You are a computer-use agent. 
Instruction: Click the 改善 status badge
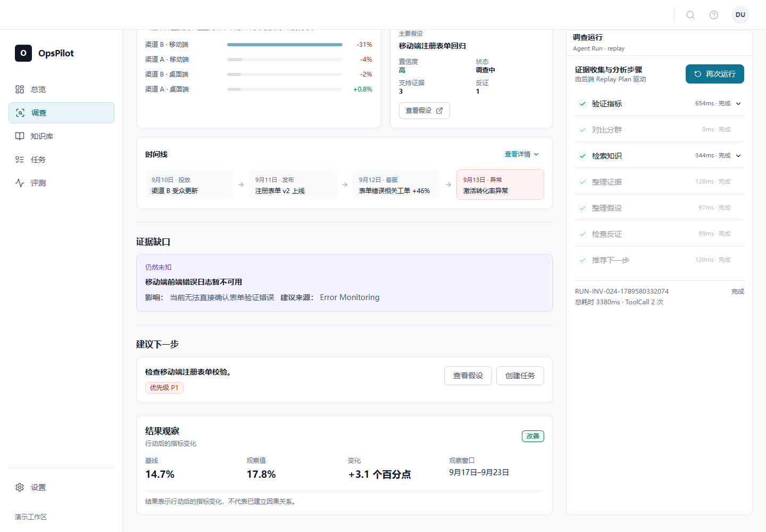pos(533,436)
